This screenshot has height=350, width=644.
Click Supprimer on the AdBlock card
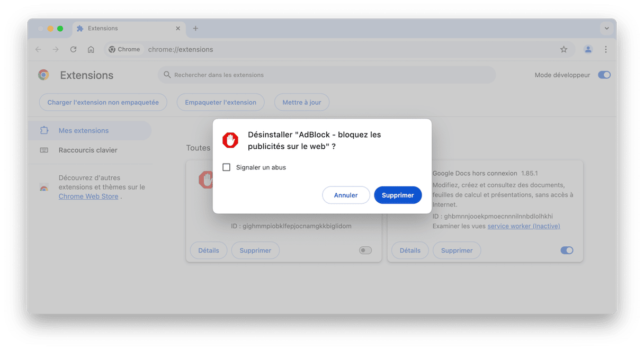pos(255,250)
